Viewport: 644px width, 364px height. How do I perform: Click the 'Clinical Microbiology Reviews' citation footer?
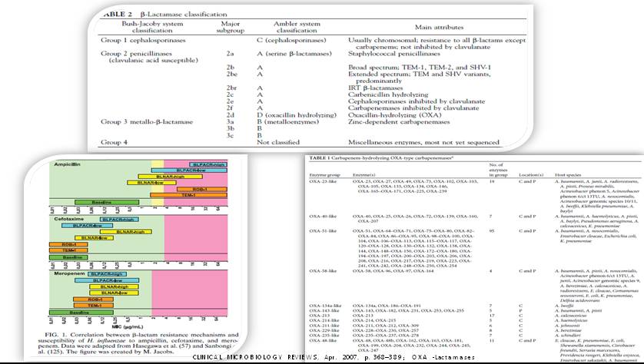click(x=334, y=357)
